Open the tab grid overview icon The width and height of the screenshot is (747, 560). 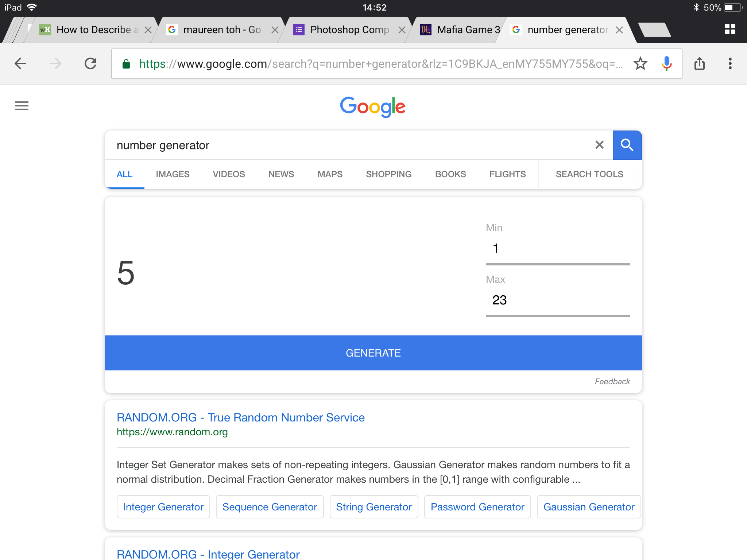coord(730,29)
